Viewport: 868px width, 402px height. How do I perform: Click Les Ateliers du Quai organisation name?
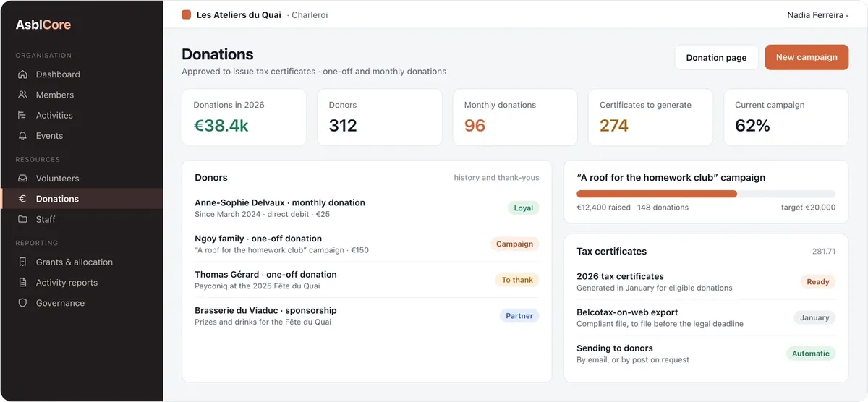point(239,15)
